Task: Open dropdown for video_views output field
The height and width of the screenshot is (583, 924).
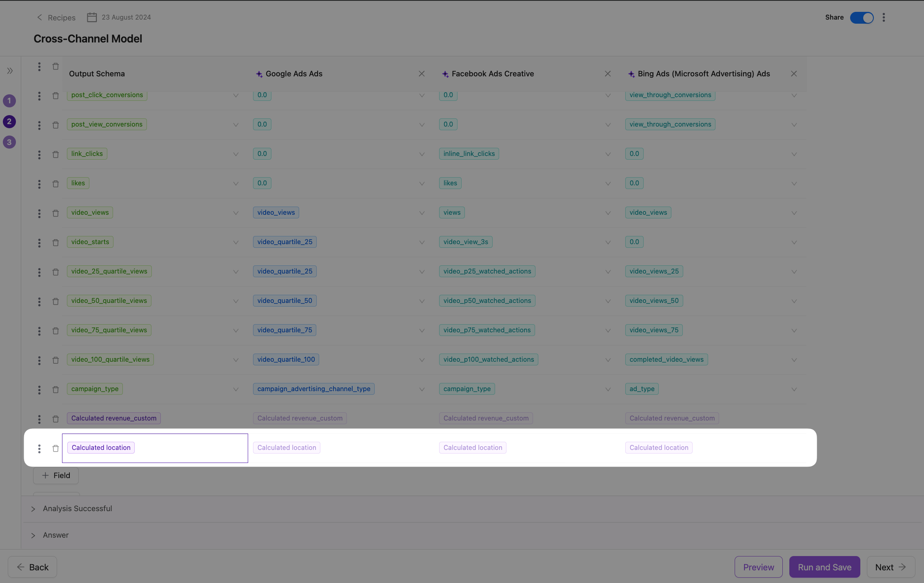Action: 236,213
